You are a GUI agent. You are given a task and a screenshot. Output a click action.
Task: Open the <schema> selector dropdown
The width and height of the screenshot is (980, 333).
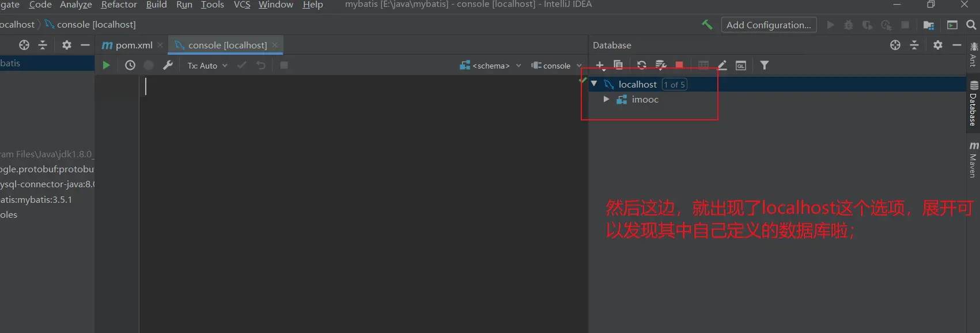tap(491, 66)
